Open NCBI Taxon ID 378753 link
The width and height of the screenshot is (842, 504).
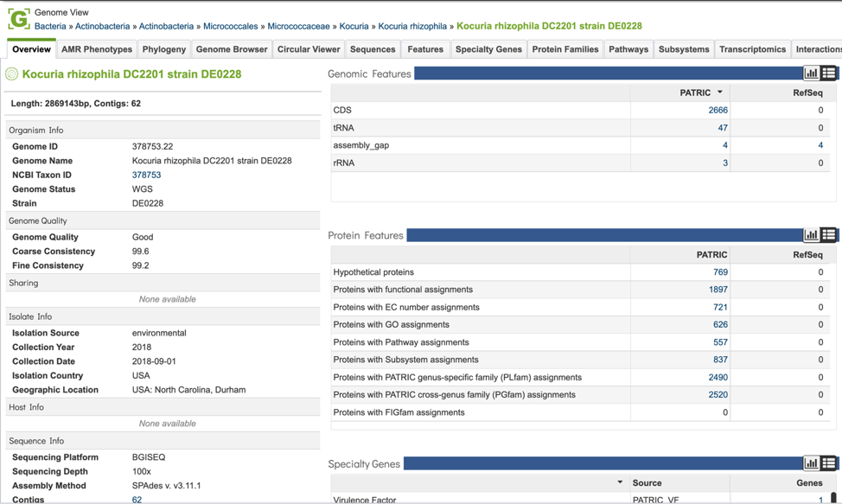[x=146, y=175]
